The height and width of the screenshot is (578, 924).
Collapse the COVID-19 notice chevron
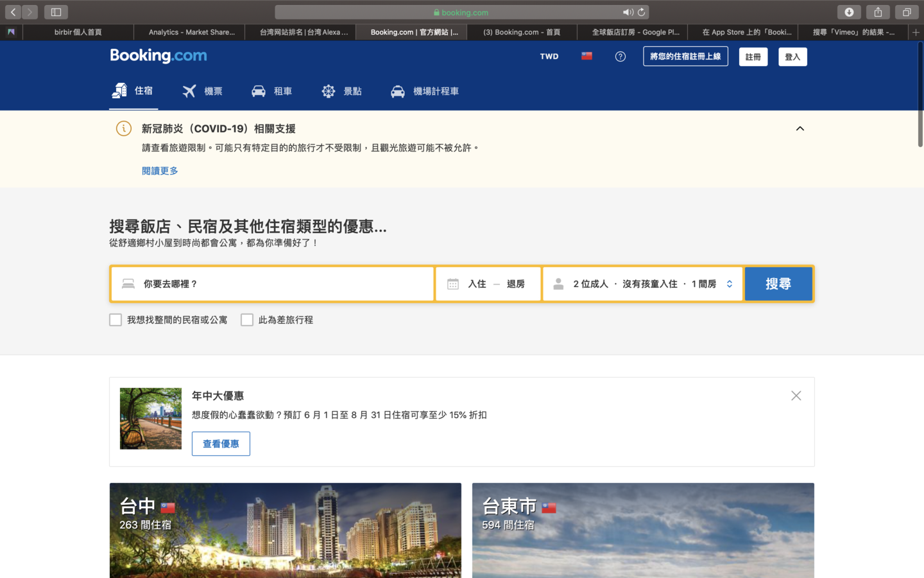pos(800,128)
